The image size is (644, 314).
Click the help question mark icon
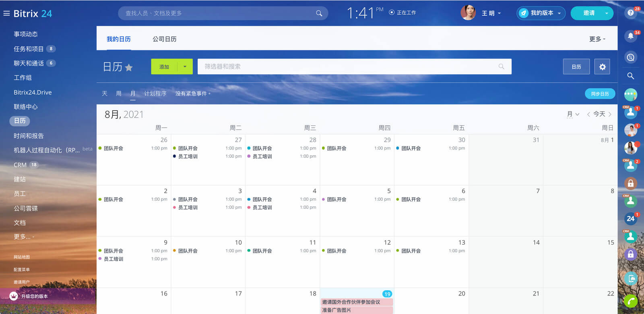tap(630, 12)
